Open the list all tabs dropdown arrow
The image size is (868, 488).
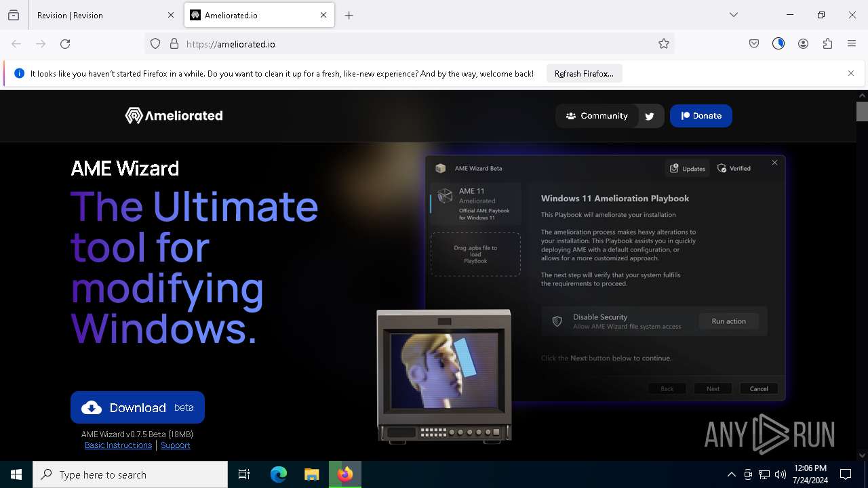734,15
